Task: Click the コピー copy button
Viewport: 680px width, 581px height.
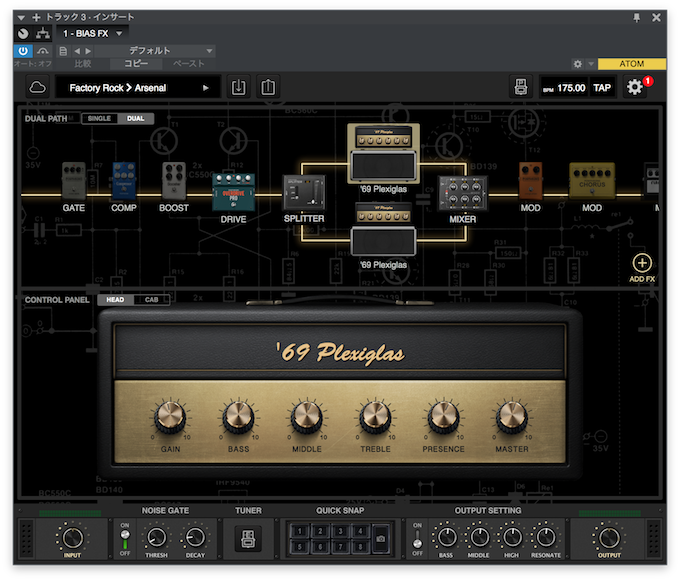Action: 136,64
